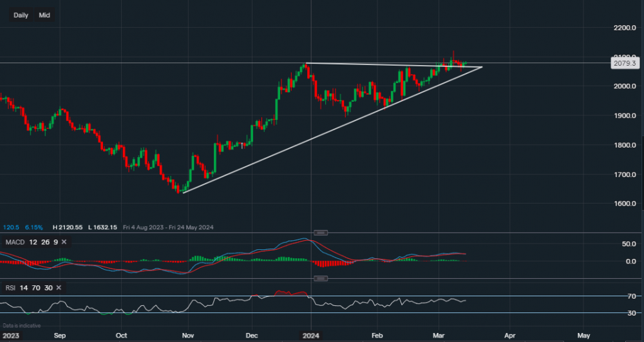Click the RSI period value 14
The image size is (644, 342).
click(x=25, y=287)
